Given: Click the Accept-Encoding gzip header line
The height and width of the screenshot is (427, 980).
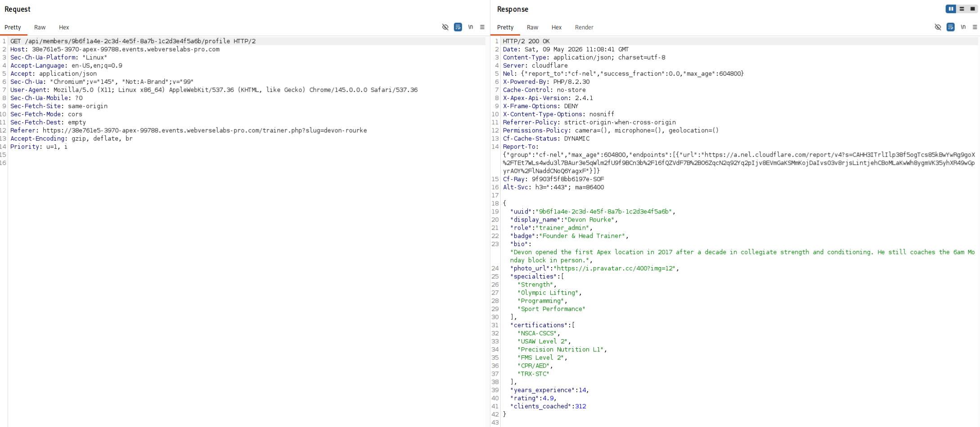Looking at the screenshot, I should tap(72, 138).
